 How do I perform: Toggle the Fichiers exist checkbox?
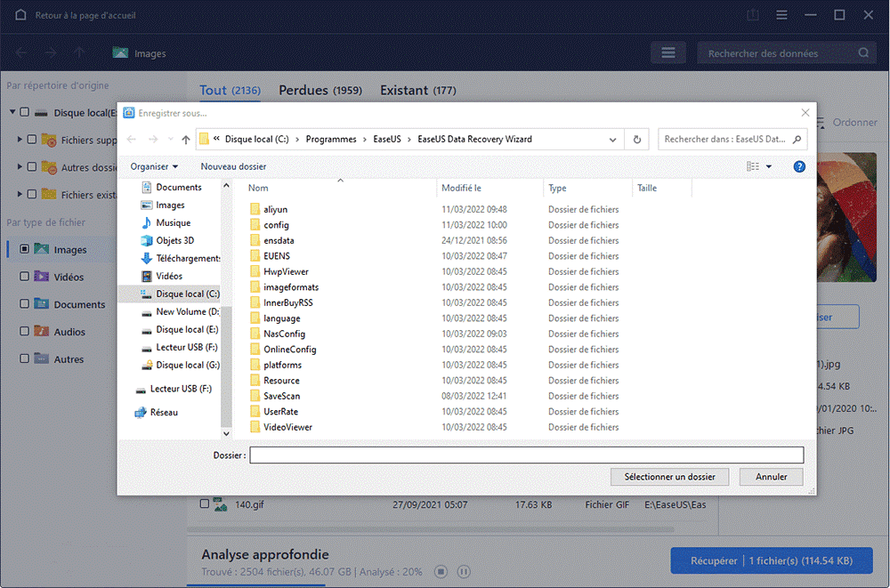click(32, 194)
